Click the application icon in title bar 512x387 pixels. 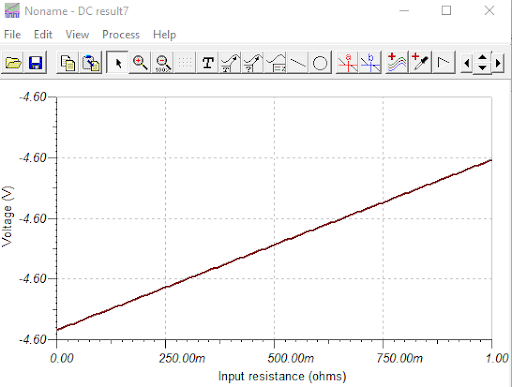point(12,11)
